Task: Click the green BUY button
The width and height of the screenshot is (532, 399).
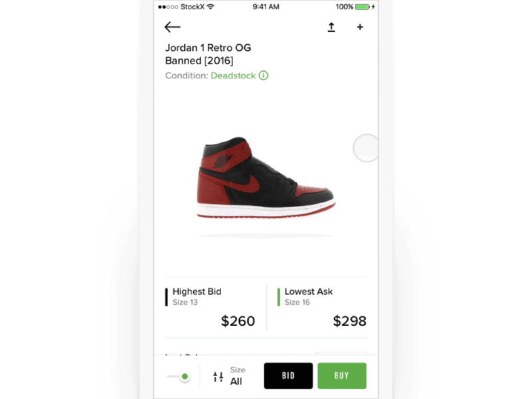Action: (x=342, y=376)
